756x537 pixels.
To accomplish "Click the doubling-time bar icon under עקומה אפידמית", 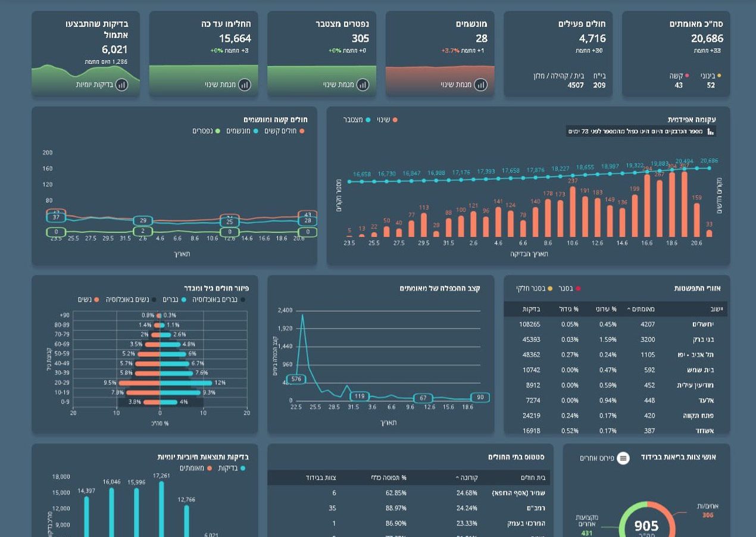I will pos(710,132).
